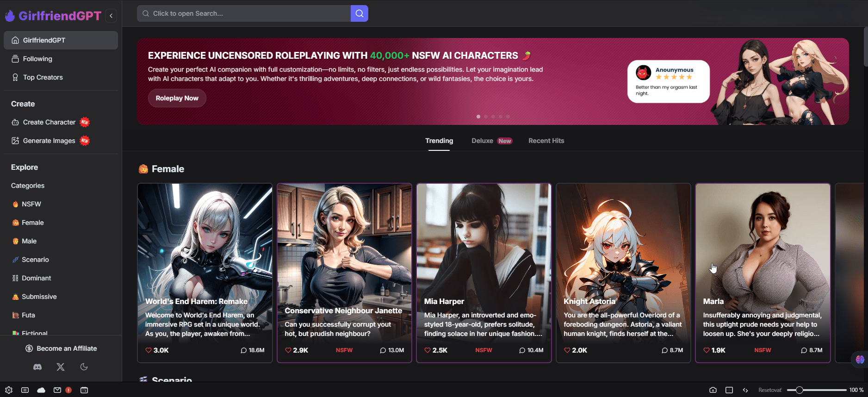Click the magnifier search button

pyautogui.click(x=359, y=13)
